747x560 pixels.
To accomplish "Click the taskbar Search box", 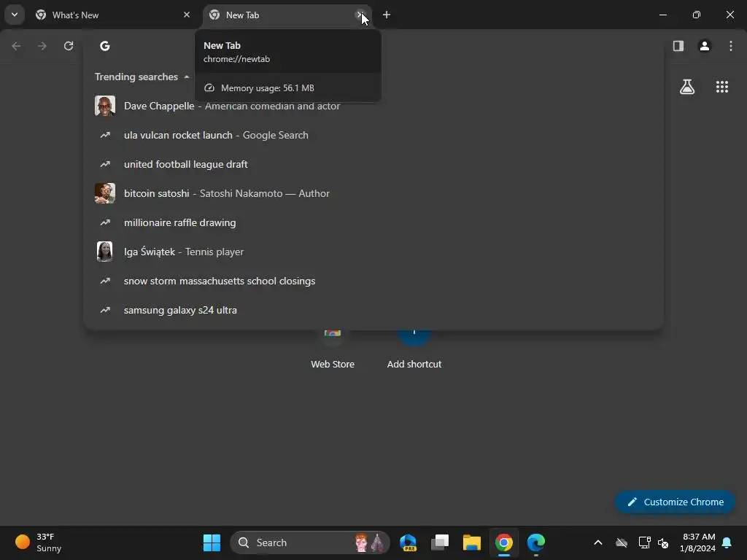I will tap(310, 542).
